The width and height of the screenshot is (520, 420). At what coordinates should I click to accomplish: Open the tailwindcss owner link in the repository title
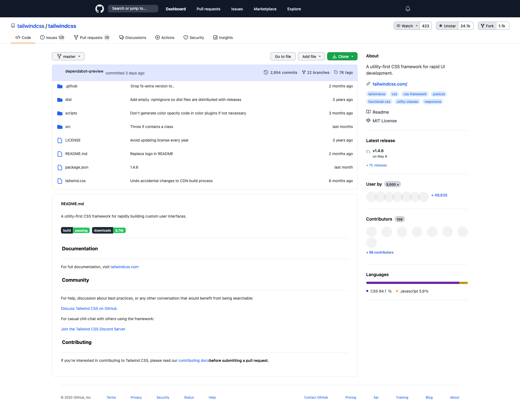(x=31, y=26)
